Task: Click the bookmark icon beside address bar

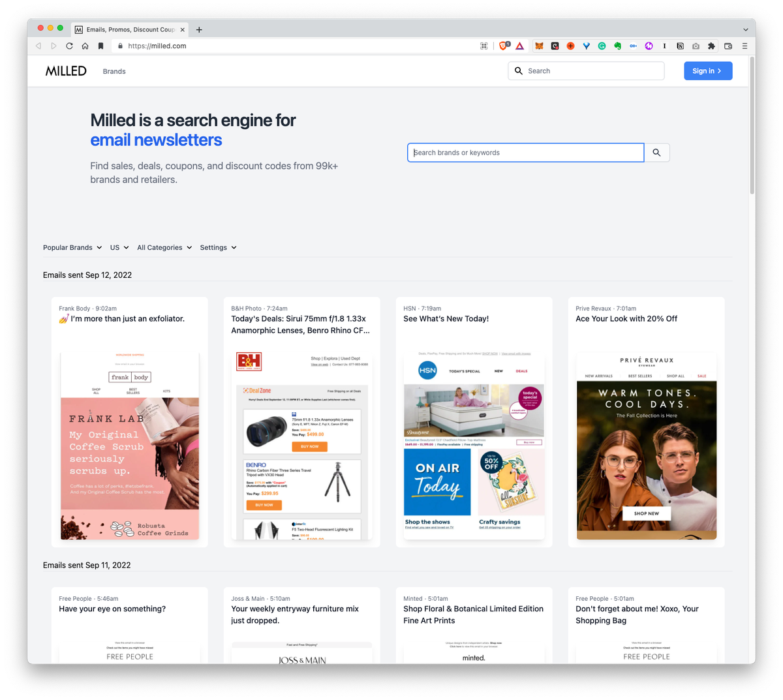Action: pos(100,46)
